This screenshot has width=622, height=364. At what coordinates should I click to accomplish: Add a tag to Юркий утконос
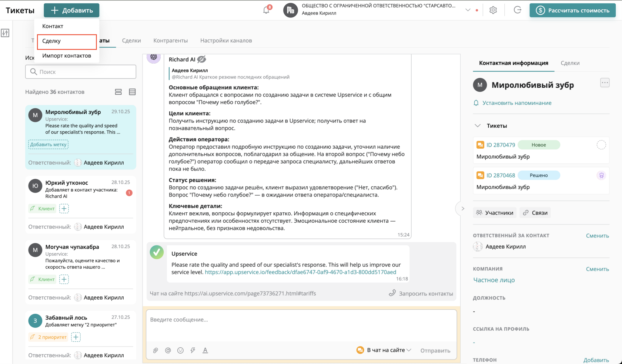pos(64,209)
